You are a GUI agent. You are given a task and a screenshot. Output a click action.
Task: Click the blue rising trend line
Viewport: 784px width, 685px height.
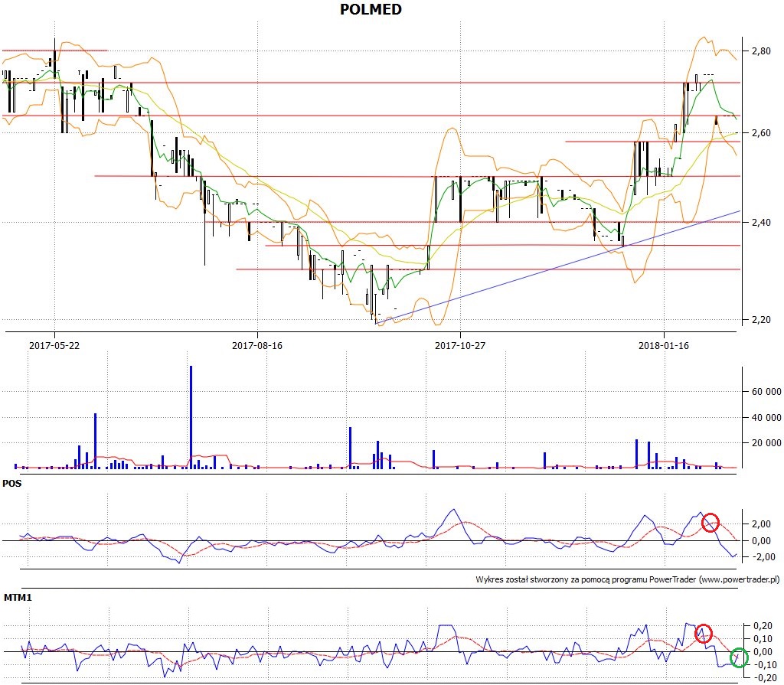pyautogui.click(x=557, y=267)
